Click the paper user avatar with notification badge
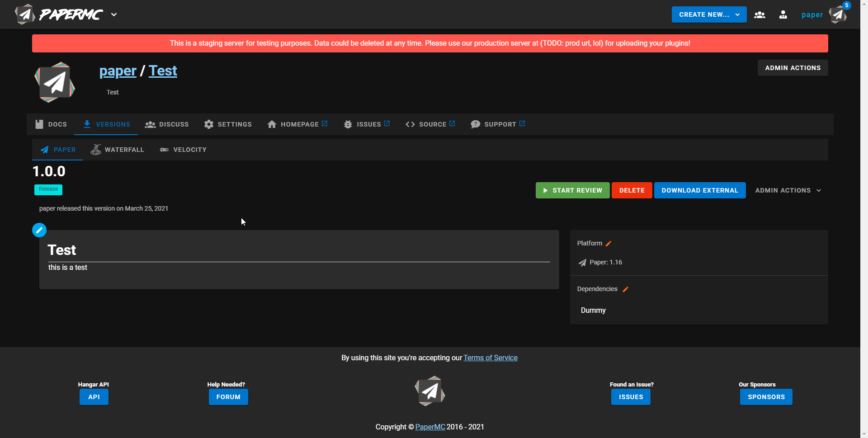 (x=839, y=14)
